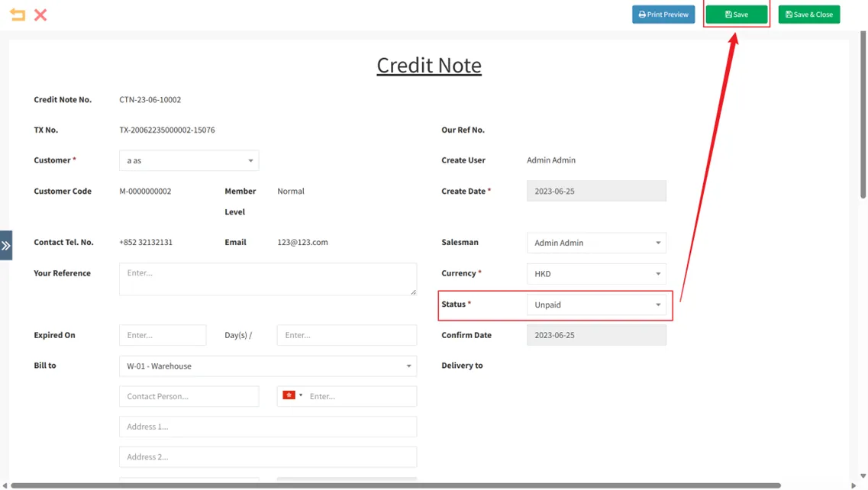Select the Hong Kong flag country code
The width and height of the screenshot is (868, 490).
point(292,395)
